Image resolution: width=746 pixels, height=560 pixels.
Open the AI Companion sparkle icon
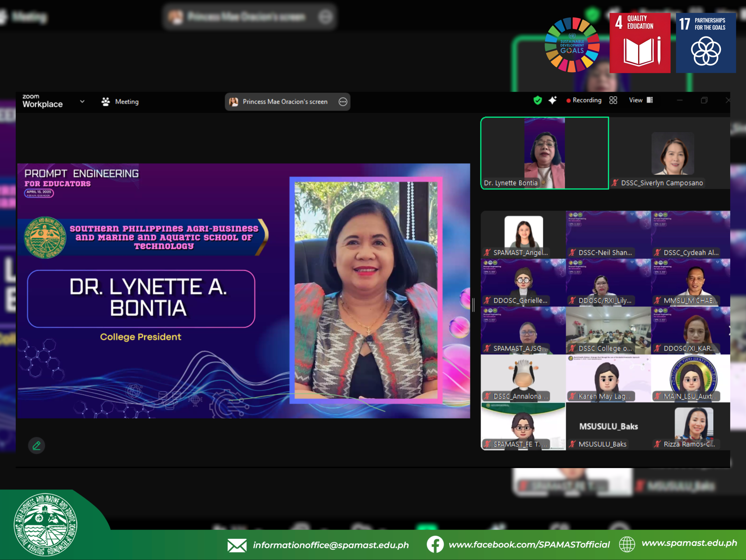pyautogui.click(x=553, y=100)
